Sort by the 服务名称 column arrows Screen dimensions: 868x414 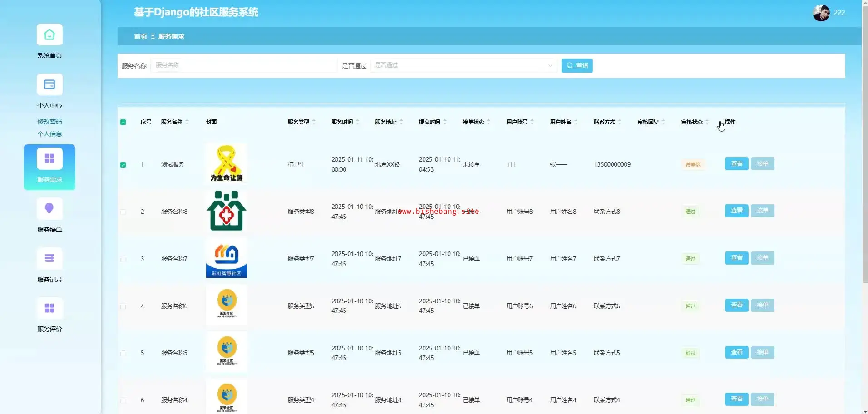(187, 122)
